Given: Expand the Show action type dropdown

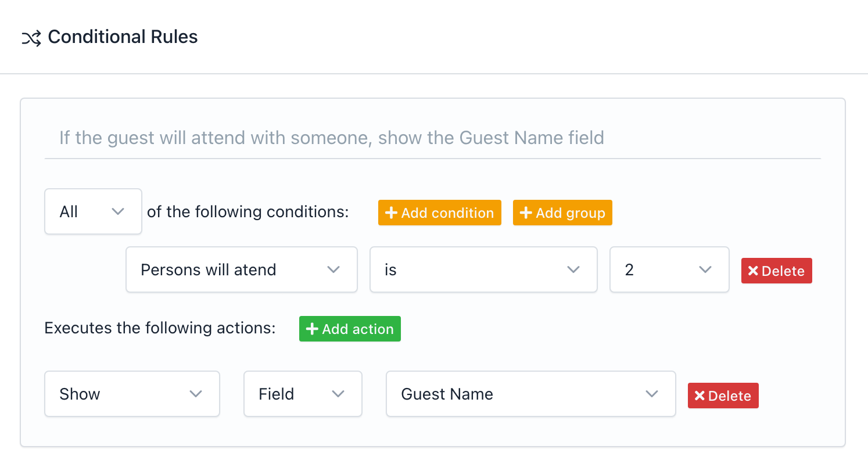Looking at the screenshot, I should pos(132,394).
